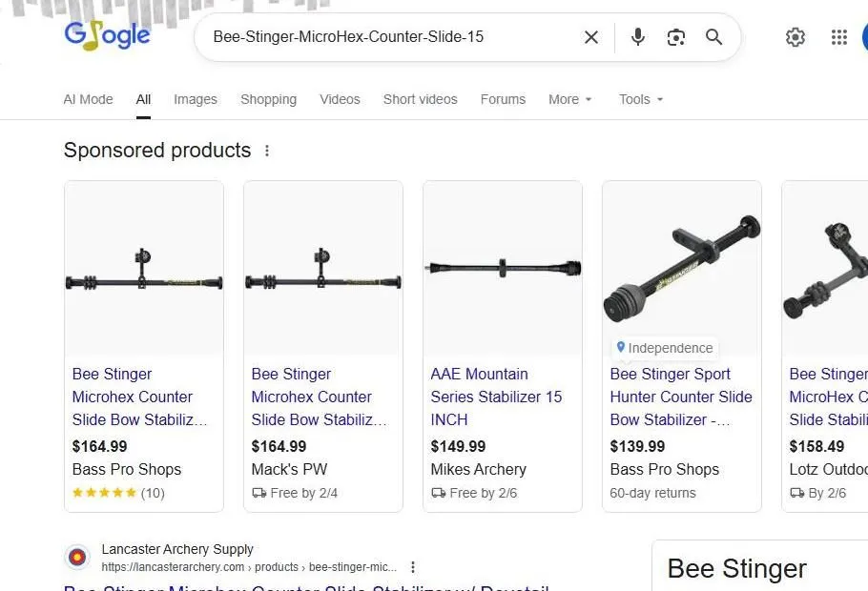Click the 5-star rating on the Bass Pro listing

(105, 493)
